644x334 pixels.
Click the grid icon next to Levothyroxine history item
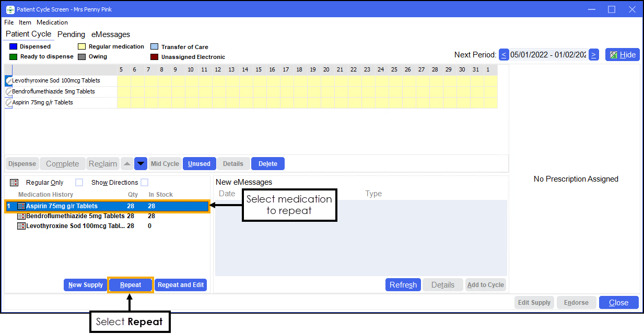pos(21,226)
